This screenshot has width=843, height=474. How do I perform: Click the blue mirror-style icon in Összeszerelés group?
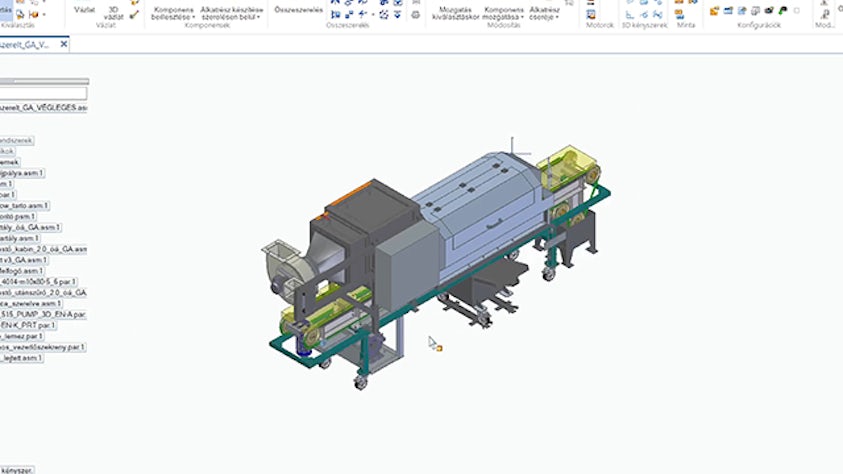pos(335,15)
